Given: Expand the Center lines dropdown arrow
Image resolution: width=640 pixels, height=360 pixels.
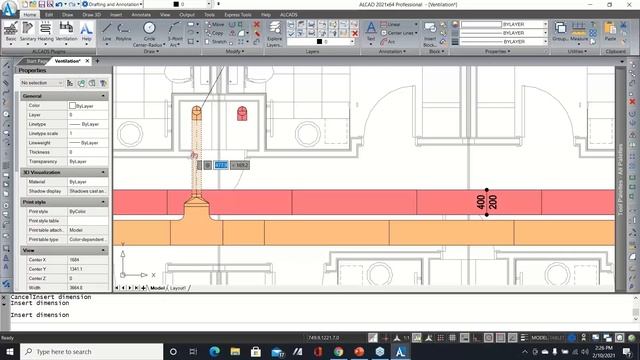Looking at the screenshot, I should (416, 33).
